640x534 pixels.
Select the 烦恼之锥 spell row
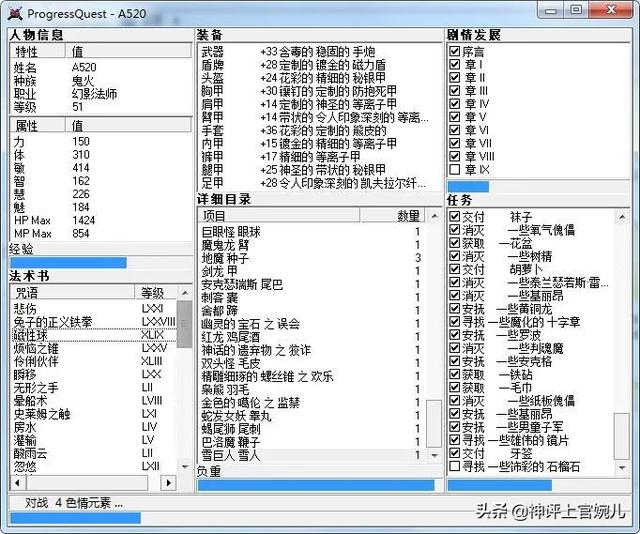94,348
